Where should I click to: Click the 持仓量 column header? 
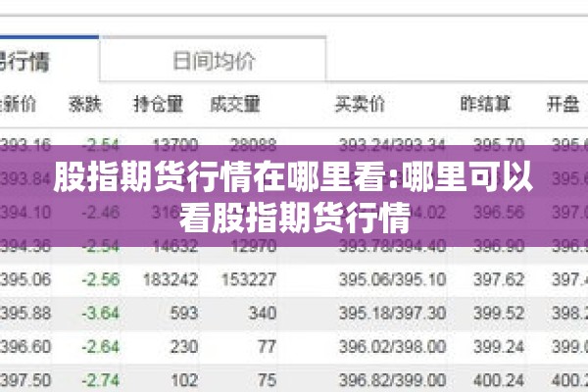pos(159,104)
